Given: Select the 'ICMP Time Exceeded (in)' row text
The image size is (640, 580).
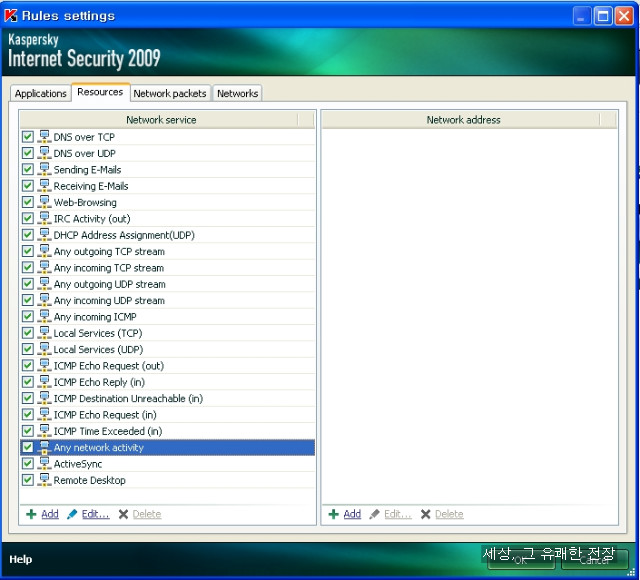Looking at the screenshot, I should pos(108,431).
